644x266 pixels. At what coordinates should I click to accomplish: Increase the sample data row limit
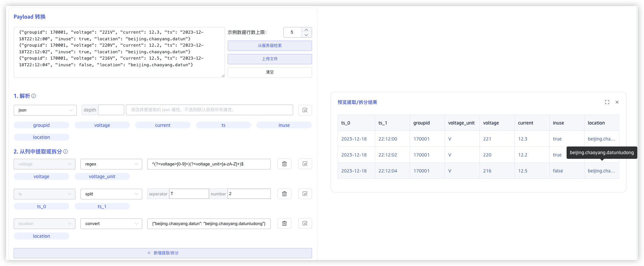point(306,30)
